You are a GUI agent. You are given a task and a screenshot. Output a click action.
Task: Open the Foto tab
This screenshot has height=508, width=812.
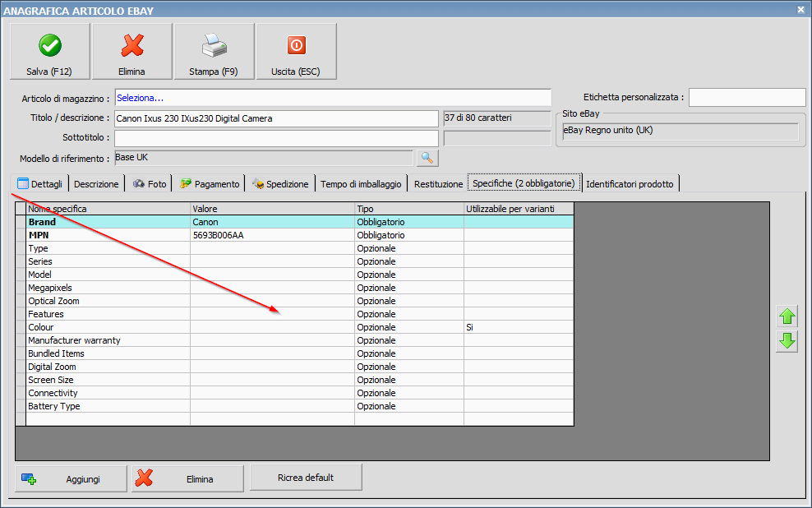click(150, 184)
